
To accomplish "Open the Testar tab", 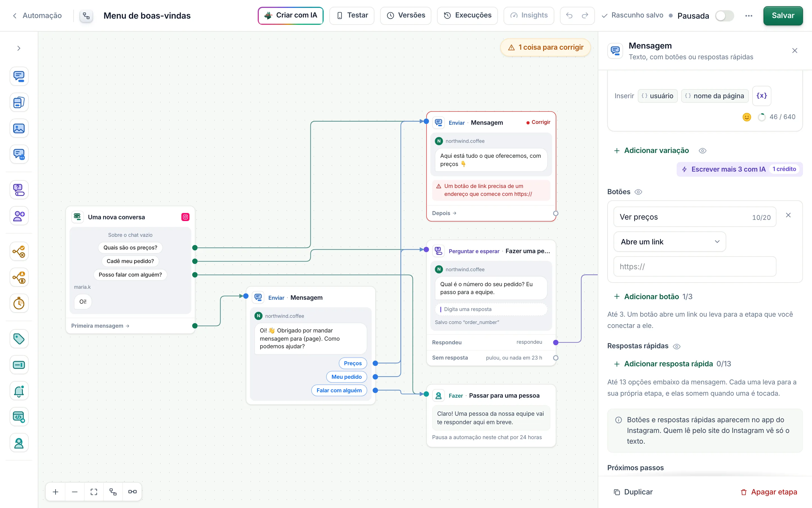I will tap(352, 16).
